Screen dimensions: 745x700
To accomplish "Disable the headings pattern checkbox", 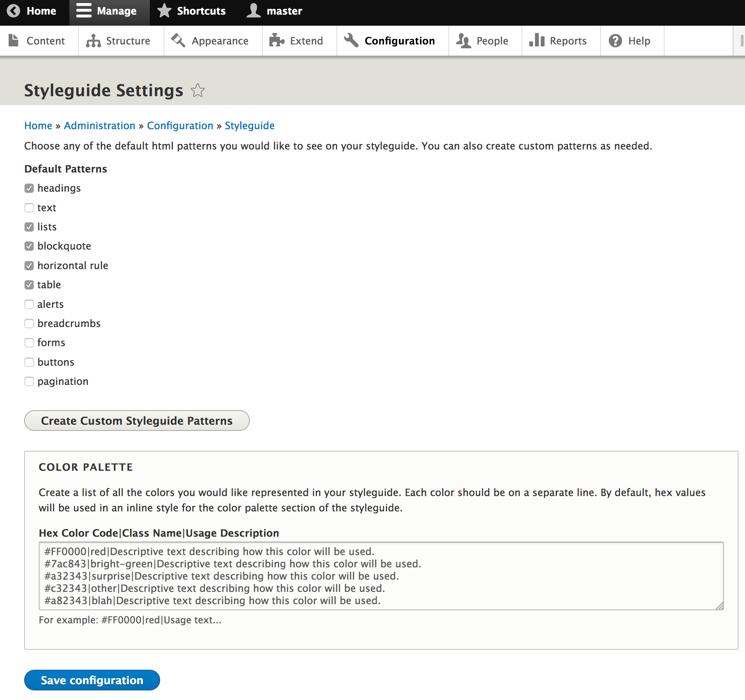I will point(29,188).
